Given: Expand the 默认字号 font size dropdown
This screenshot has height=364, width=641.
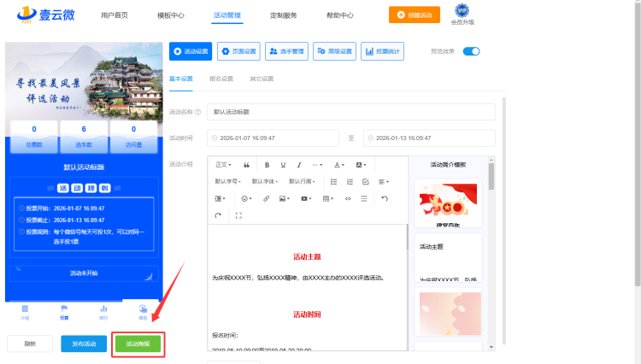Looking at the screenshot, I should (227, 181).
